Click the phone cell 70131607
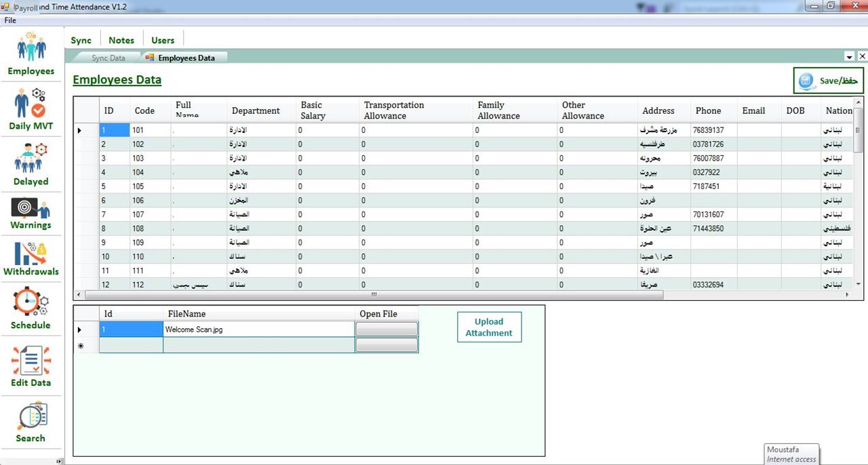 point(713,214)
